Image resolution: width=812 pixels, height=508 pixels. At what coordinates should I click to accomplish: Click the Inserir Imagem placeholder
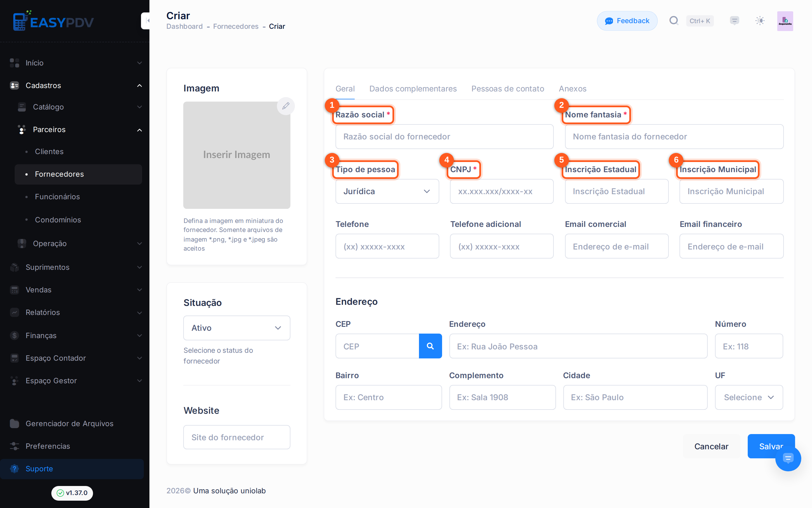[x=237, y=155]
